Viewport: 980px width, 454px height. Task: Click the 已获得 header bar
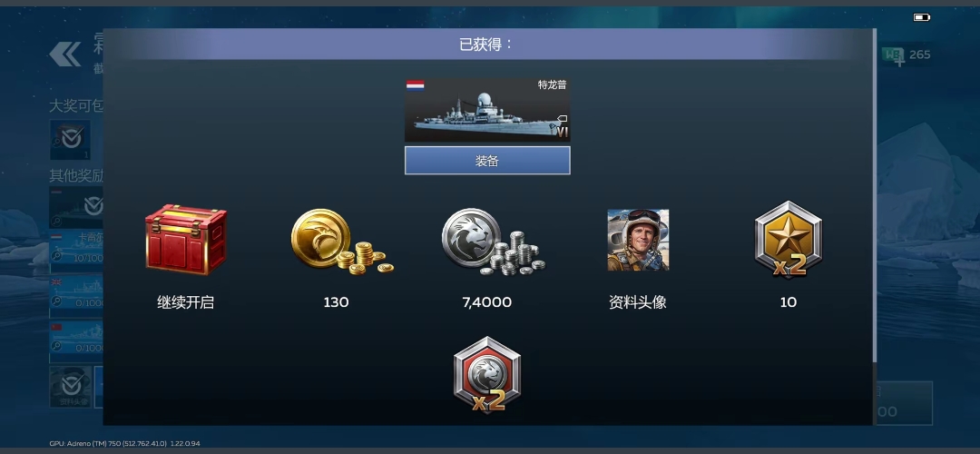coord(487,44)
